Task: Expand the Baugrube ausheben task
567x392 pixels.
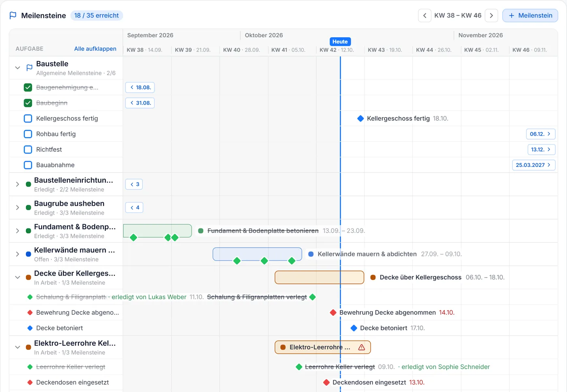Action: (17, 208)
